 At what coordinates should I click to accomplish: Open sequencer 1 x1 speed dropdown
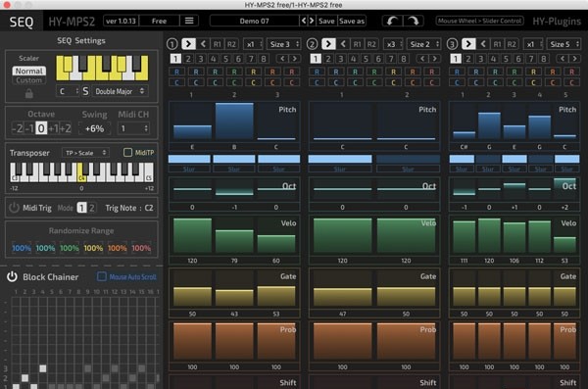coord(253,44)
